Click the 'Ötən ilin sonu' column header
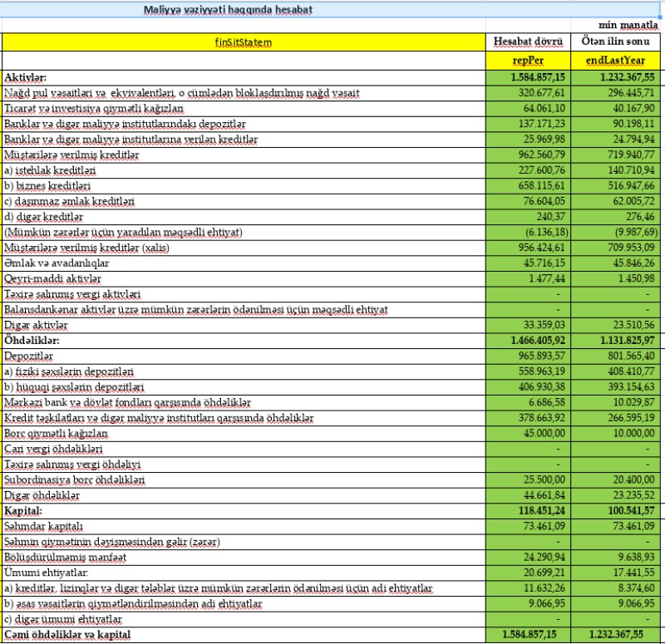665x644 pixels. pos(616,42)
